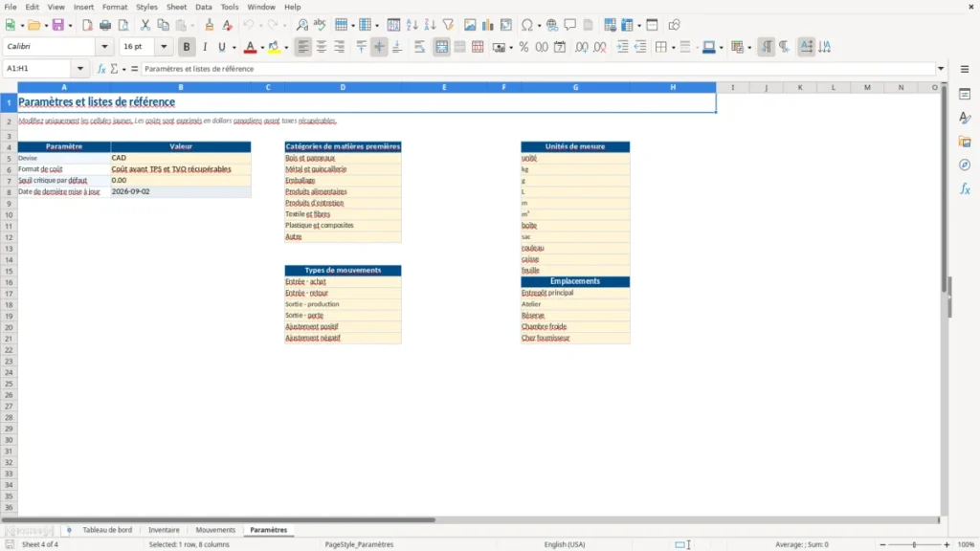Open the Format menu
This screenshot has height=551, width=980.
pos(115,7)
